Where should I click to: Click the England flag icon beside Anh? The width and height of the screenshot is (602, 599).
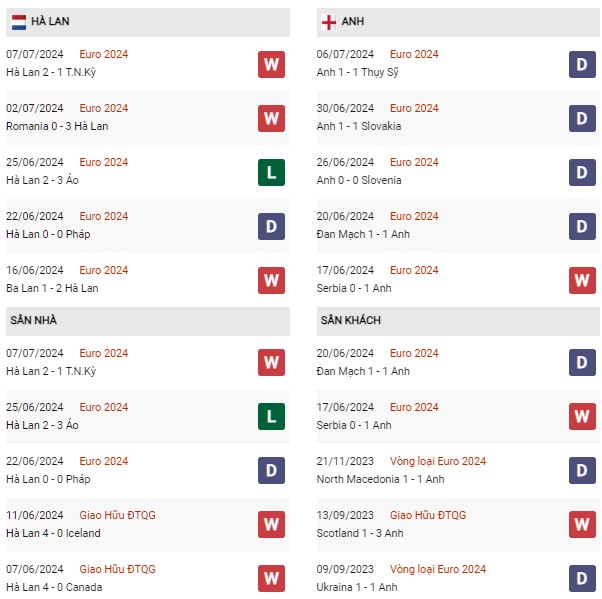point(329,22)
